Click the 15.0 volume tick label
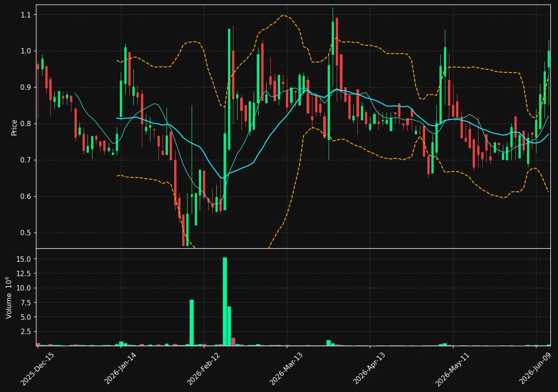The image size is (558, 392). 25,259
